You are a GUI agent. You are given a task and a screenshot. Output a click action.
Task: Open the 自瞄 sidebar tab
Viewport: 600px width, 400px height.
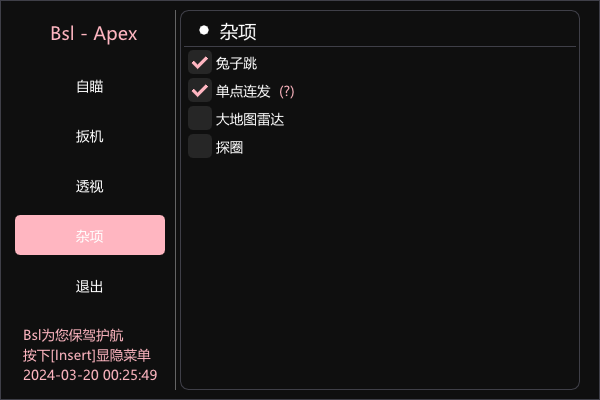pyautogui.click(x=90, y=87)
